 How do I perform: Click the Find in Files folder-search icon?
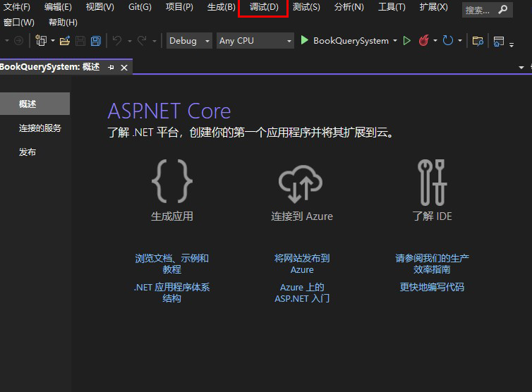tap(478, 41)
